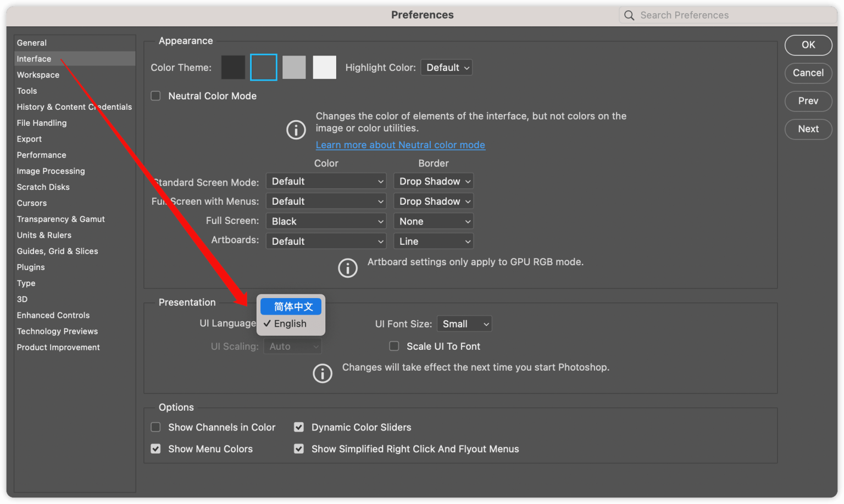This screenshot has height=504, width=844.
Task: Uncheck Dynamic Color Sliders
Action: [299, 427]
